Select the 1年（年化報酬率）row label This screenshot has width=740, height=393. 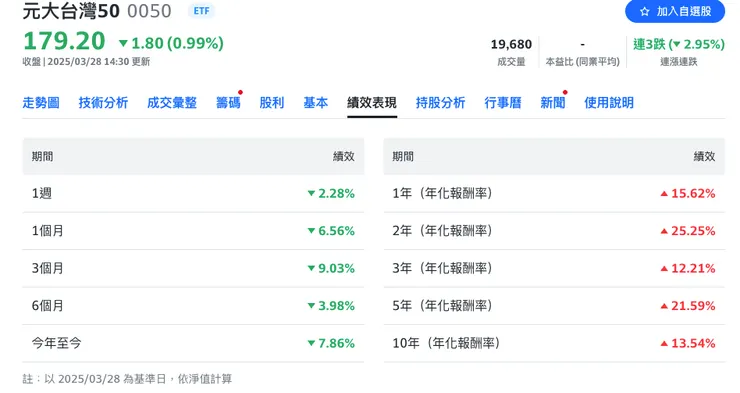tap(443, 193)
